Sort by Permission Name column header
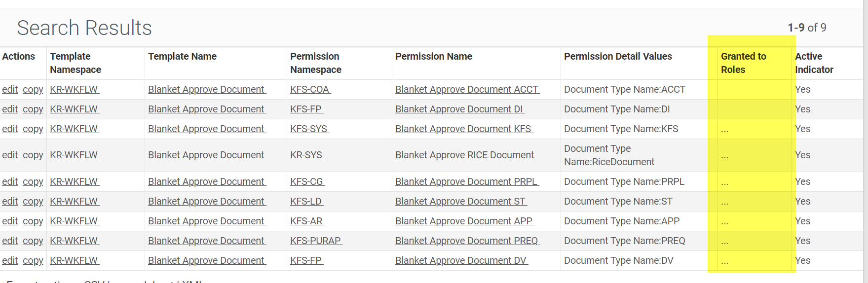 click(433, 56)
